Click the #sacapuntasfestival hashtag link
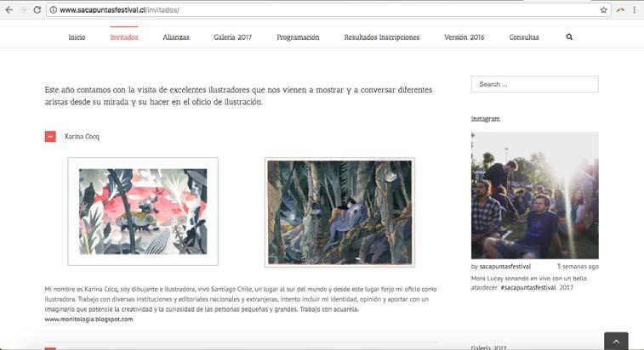 pos(528,288)
